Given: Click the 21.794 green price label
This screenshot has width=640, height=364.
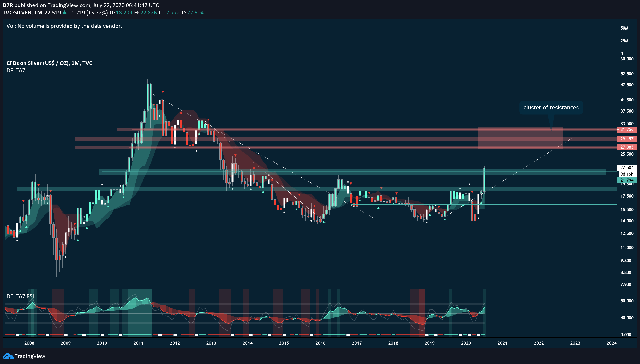Looking at the screenshot, I should point(627,180).
